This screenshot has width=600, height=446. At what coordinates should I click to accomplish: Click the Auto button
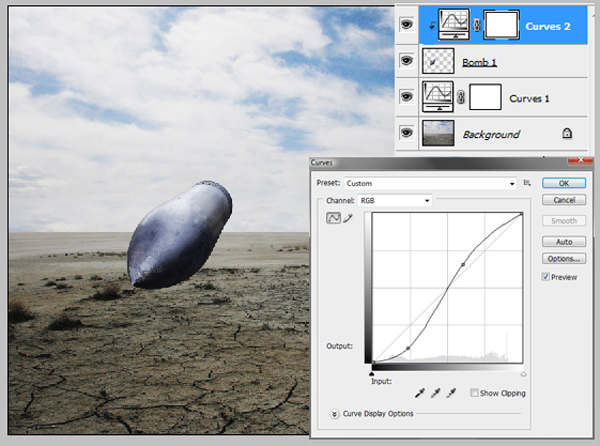click(564, 242)
